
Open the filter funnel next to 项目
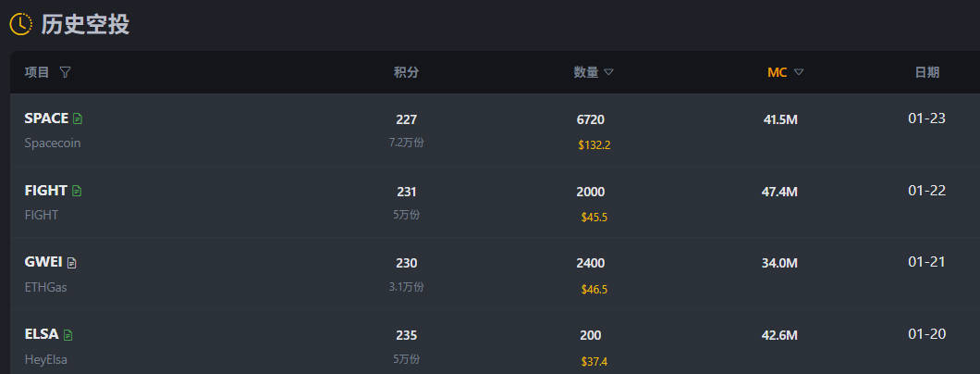pos(65,72)
